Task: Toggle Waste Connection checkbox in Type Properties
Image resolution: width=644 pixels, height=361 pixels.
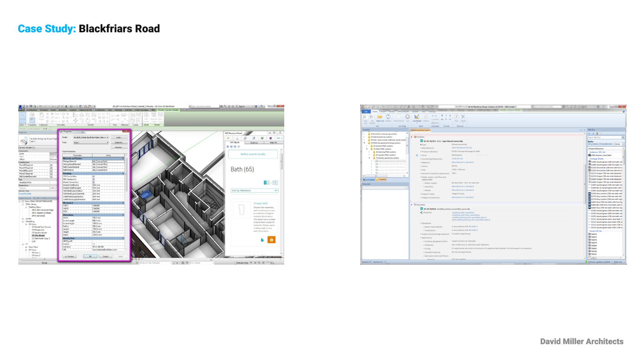Action: coord(94,182)
